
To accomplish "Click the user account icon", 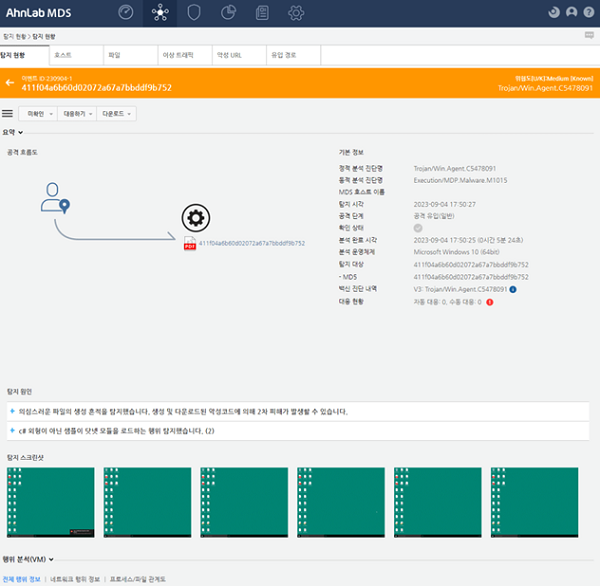I will pos(571,13).
